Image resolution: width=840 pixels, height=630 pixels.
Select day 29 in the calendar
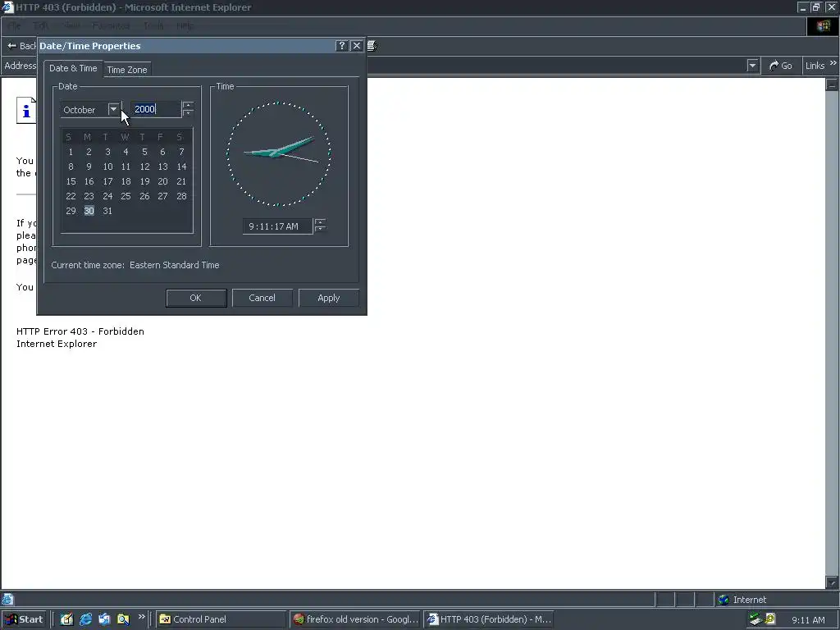[71, 211]
